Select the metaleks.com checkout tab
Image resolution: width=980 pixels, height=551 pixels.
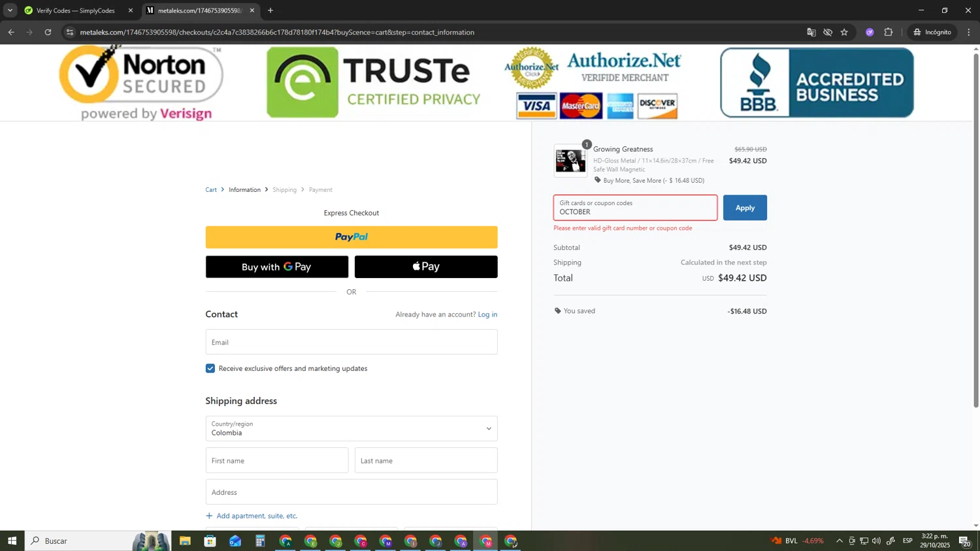199,10
